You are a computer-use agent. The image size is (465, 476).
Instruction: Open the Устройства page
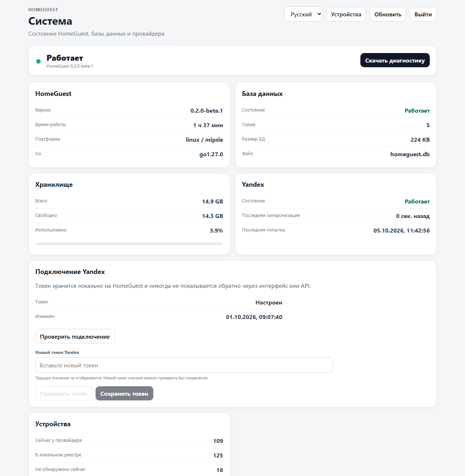pos(346,14)
